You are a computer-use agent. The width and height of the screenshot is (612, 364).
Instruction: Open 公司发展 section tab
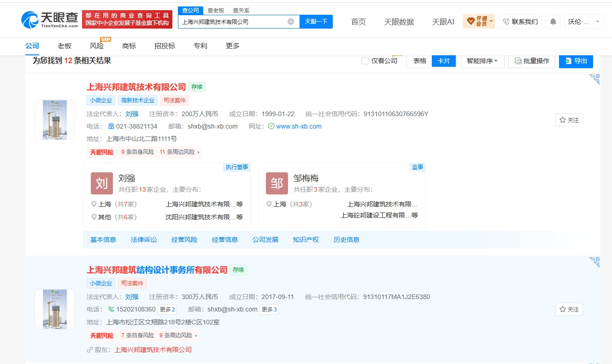(265, 240)
